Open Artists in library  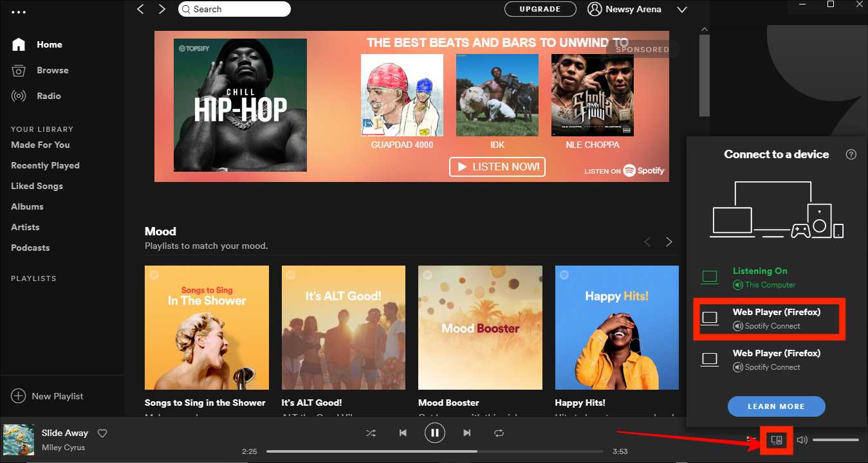[25, 227]
